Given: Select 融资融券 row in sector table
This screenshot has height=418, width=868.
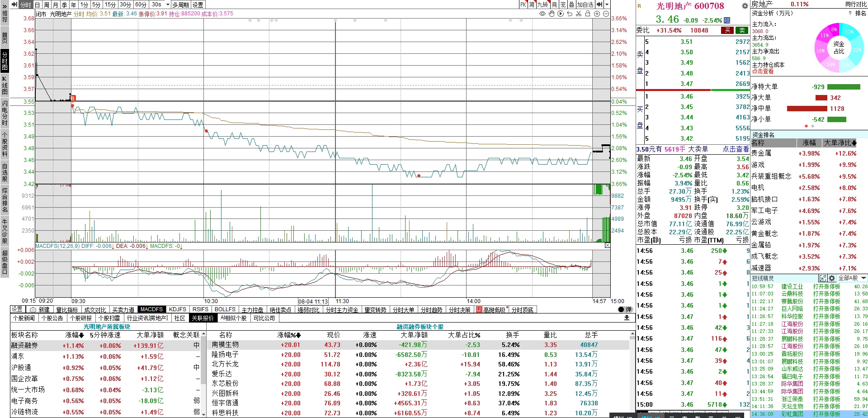Looking at the screenshot, I should [105, 345].
